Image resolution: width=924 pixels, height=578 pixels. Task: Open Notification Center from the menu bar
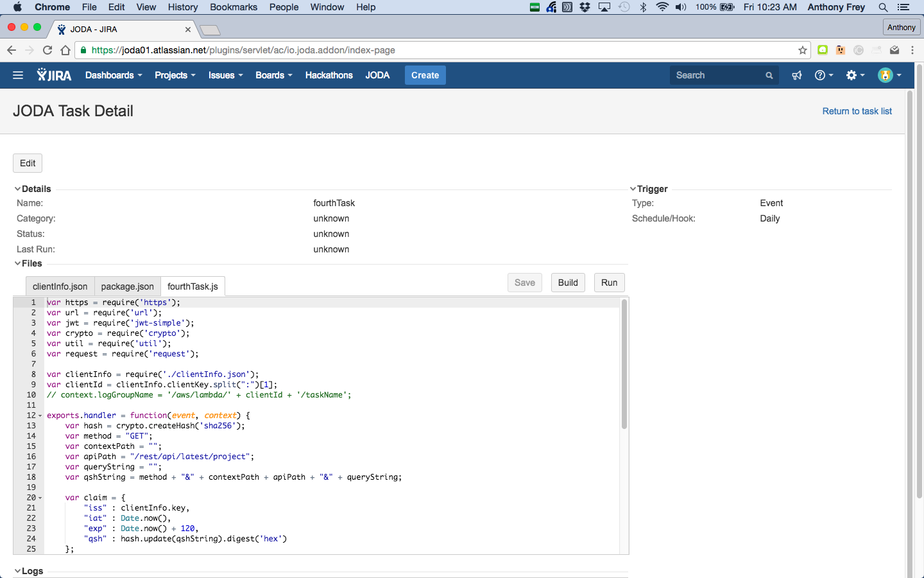(903, 7)
